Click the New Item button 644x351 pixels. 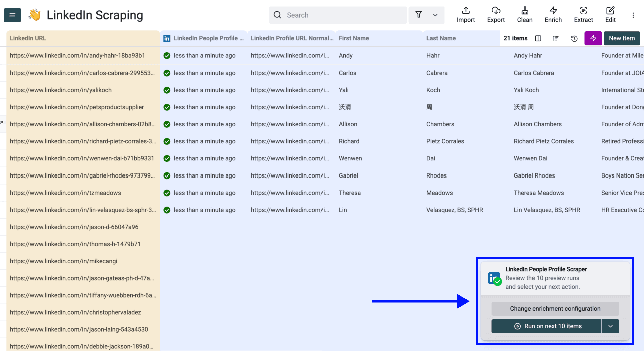[x=622, y=38]
